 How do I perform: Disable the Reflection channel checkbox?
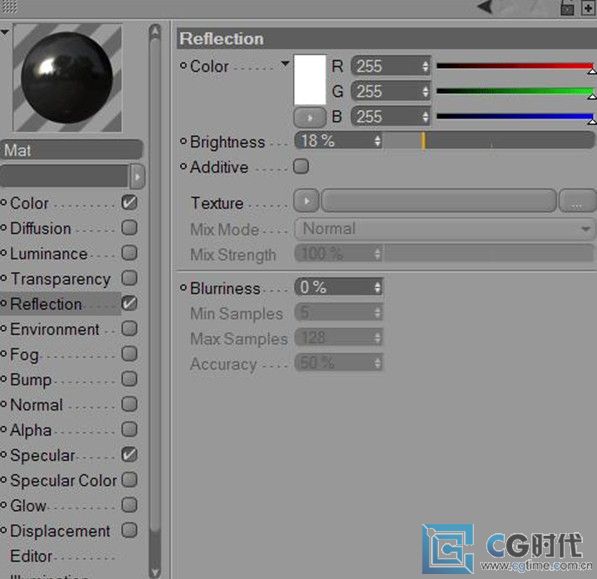click(x=129, y=303)
